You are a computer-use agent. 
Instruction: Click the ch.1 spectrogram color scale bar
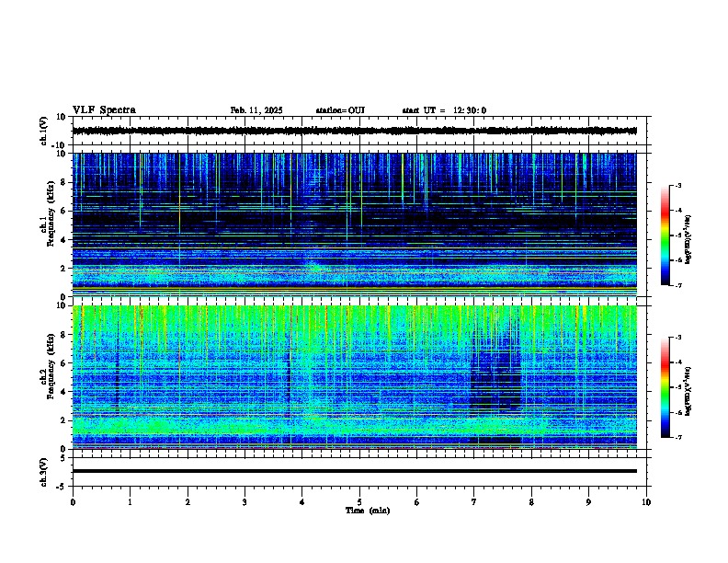[x=665, y=236]
